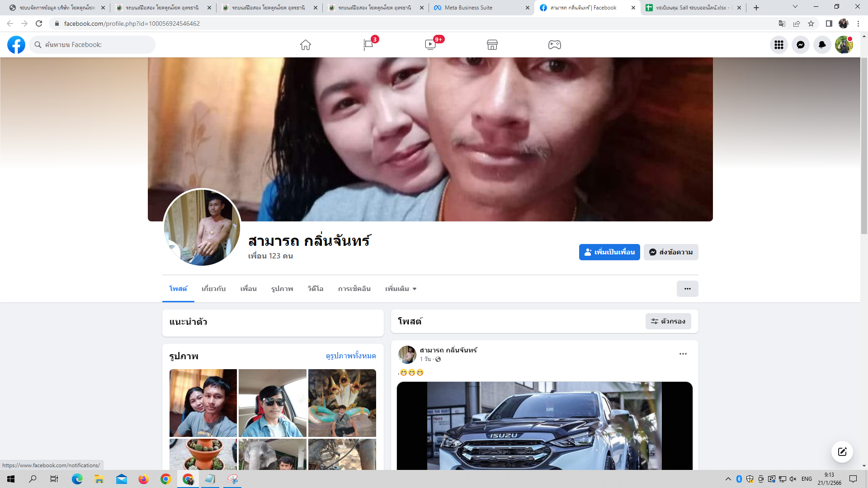Screen dimensions: 868x488
Task: Switch to the เกี่ยวกับ tab
Action: [x=213, y=289]
